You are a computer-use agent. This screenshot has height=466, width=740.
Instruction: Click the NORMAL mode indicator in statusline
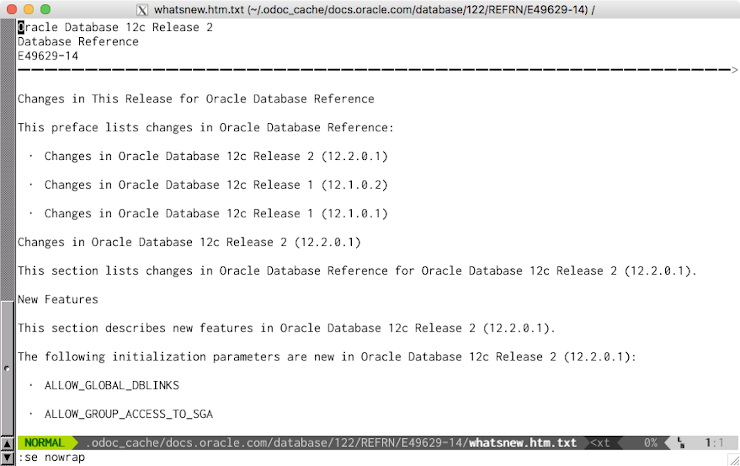pos(44,443)
